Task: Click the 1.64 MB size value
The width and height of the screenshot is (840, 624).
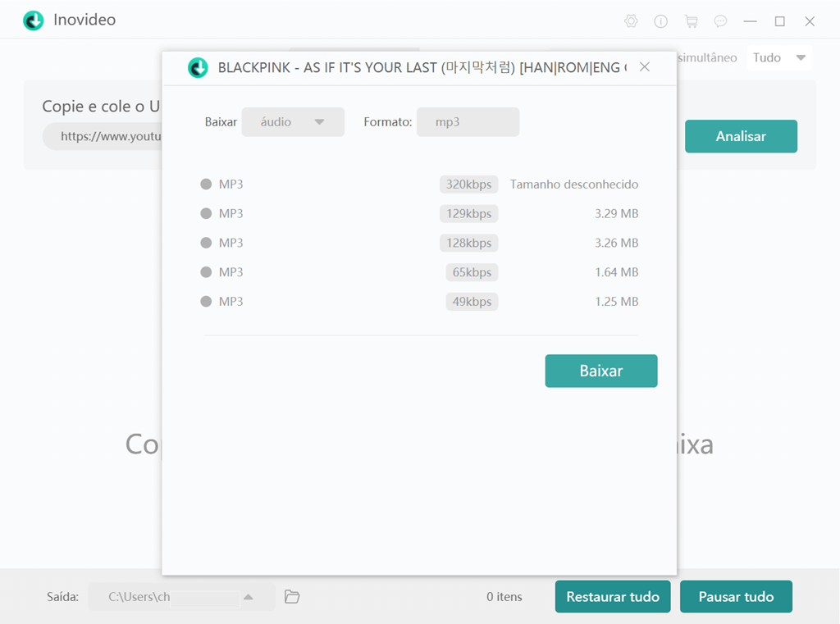Action: 616,272
